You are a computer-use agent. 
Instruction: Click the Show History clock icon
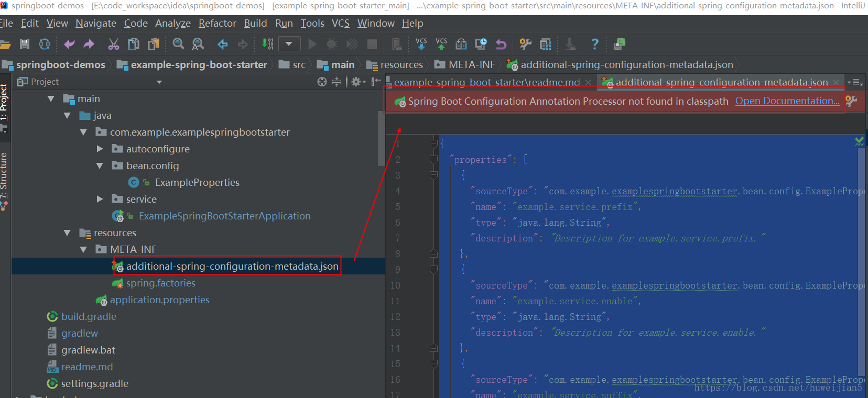coord(481,44)
